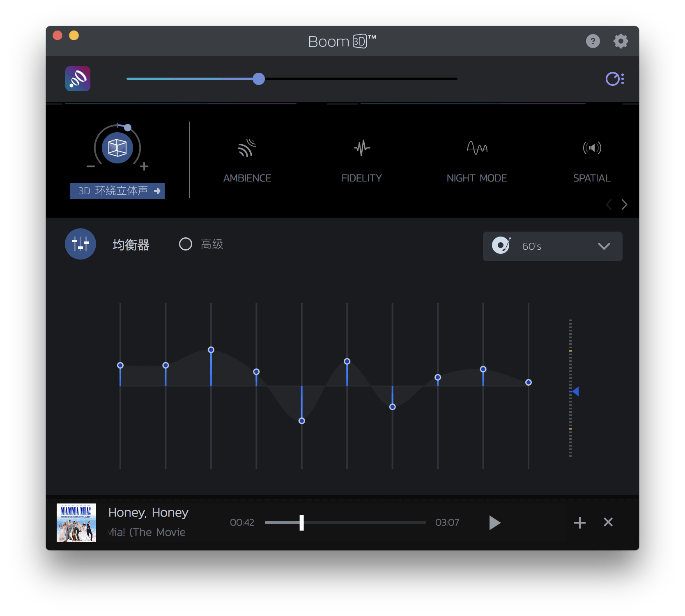Click the first equalizer band handle
This screenshot has height=616, width=685.
pyautogui.click(x=120, y=365)
